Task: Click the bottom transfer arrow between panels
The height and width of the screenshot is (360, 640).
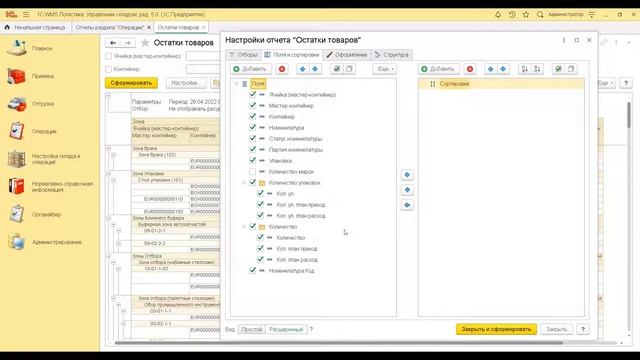Action: pos(407,205)
